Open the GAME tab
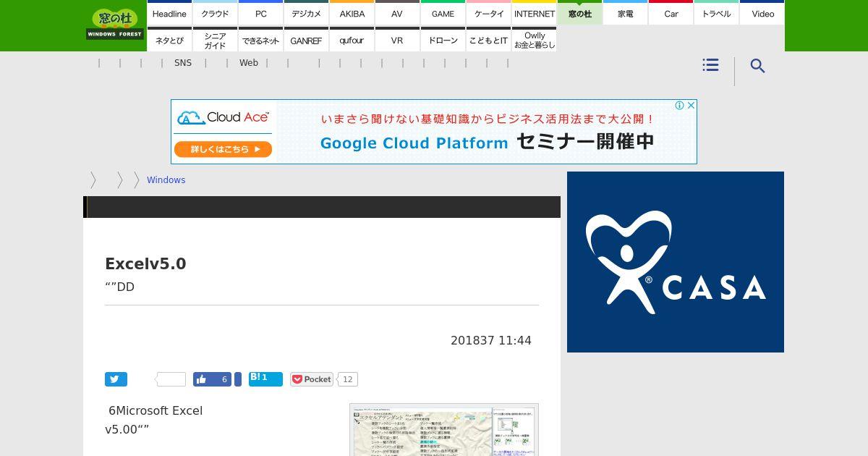This screenshot has height=456, width=868. (443, 13)
